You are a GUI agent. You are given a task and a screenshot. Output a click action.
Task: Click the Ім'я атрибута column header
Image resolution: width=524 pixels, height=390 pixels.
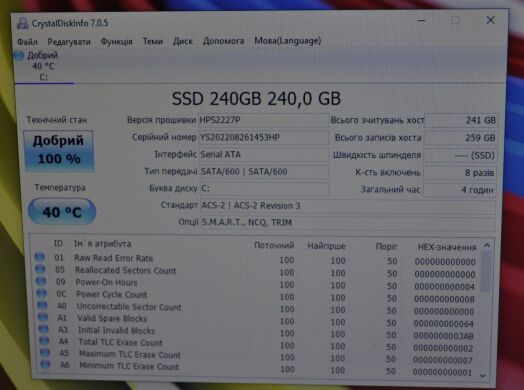click(102, 244)
